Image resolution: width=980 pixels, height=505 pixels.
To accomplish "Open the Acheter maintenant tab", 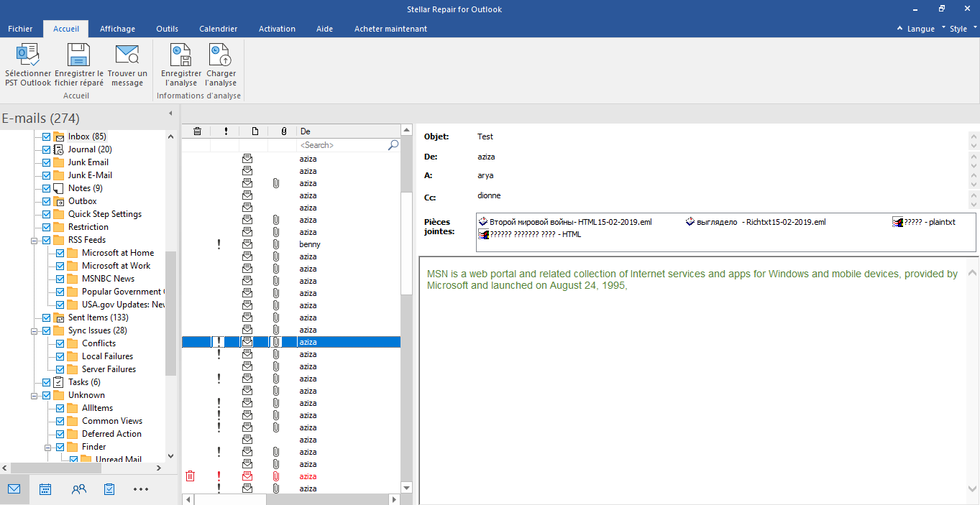I will pyautogui.click(x=390, y=29).
